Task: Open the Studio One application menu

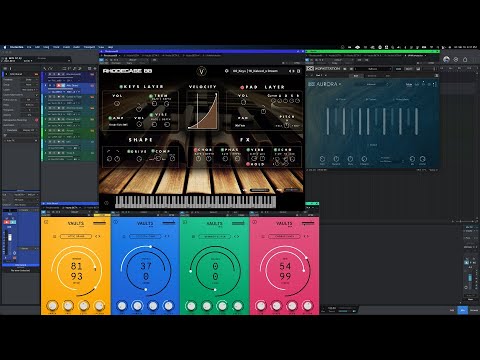Action: (16, 47)
